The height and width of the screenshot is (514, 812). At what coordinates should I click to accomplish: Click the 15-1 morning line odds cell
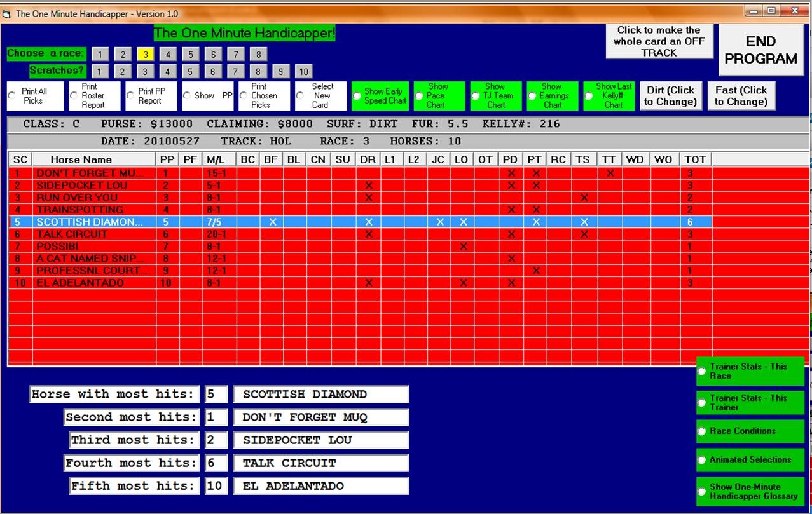click(219, 173)
